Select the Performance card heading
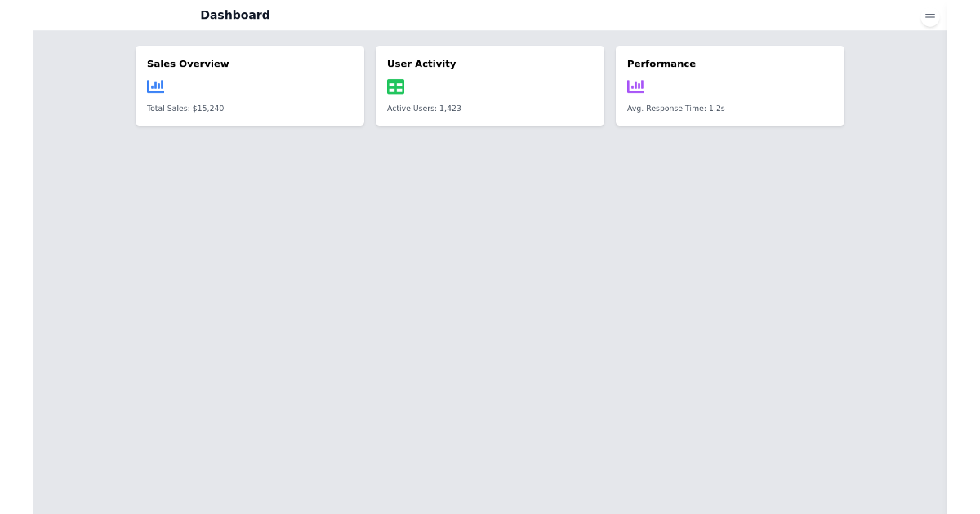 661,64
